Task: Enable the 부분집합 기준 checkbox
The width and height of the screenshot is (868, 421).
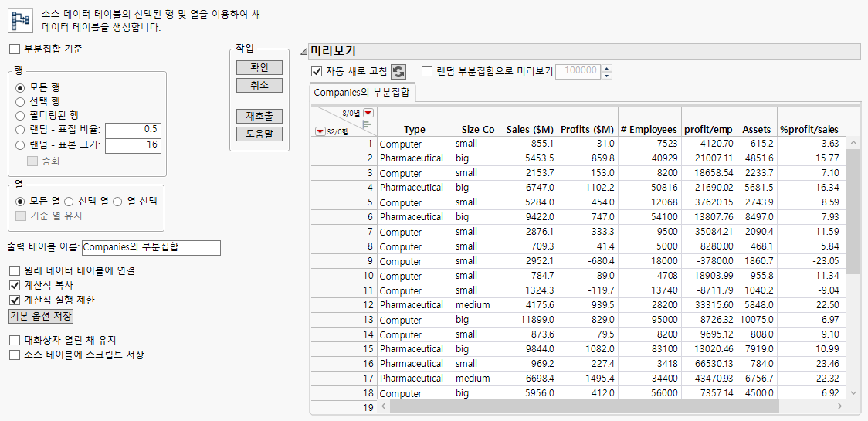Action: 15,49
